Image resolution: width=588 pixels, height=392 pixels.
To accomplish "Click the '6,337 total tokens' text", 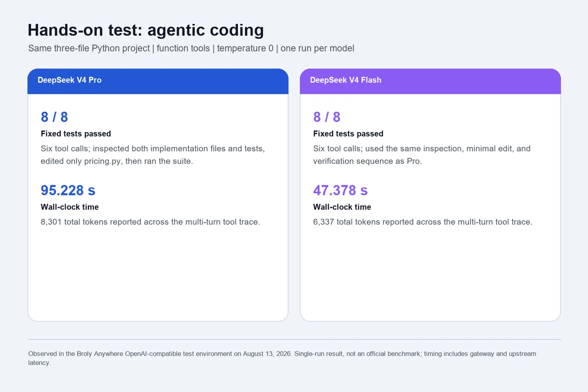I will (423, 222).
